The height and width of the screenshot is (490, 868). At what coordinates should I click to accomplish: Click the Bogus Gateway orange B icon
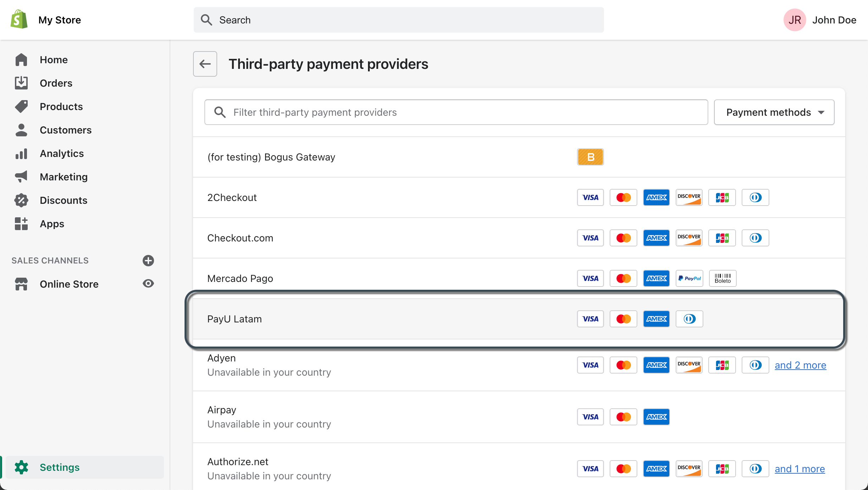[590, 157]
